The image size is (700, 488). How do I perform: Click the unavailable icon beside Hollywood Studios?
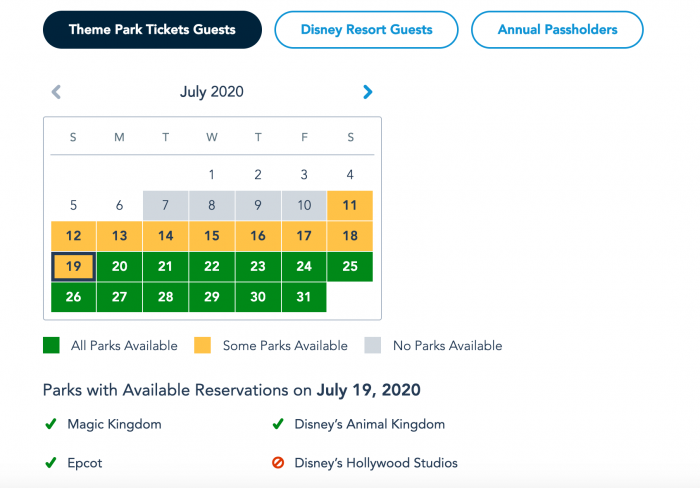278,463
